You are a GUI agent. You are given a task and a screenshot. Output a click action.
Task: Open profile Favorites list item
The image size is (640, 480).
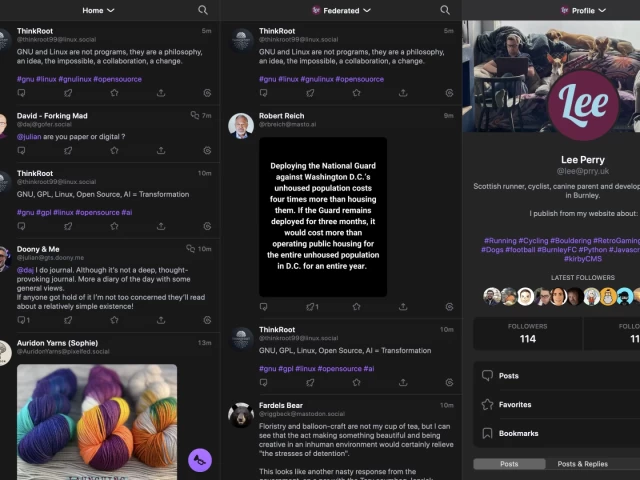click(557, 404)
